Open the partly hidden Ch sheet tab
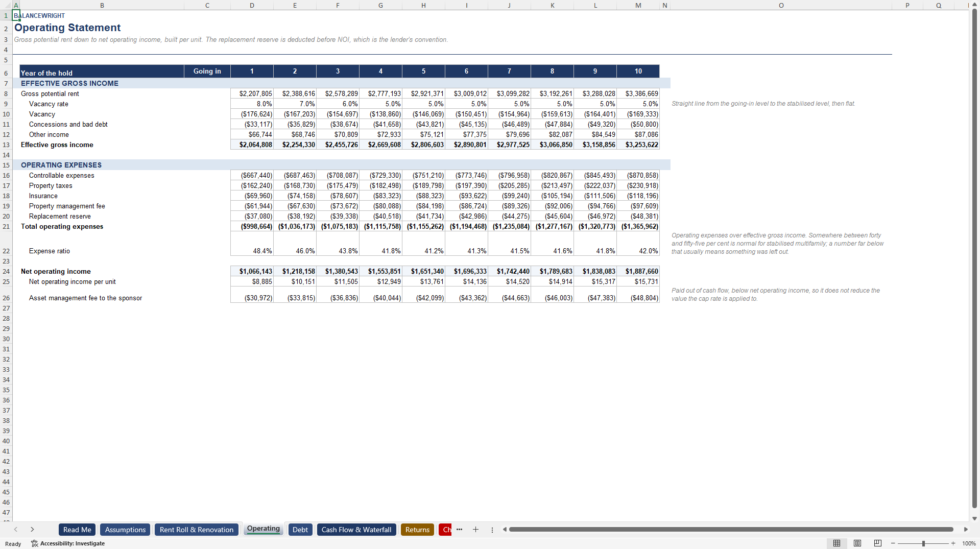Viewport: 980px width, 549px height. pos(445,530)
